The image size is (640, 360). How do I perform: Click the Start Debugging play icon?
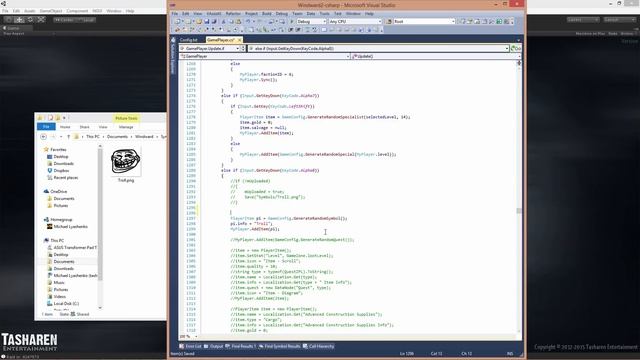(x=292, y=21)
